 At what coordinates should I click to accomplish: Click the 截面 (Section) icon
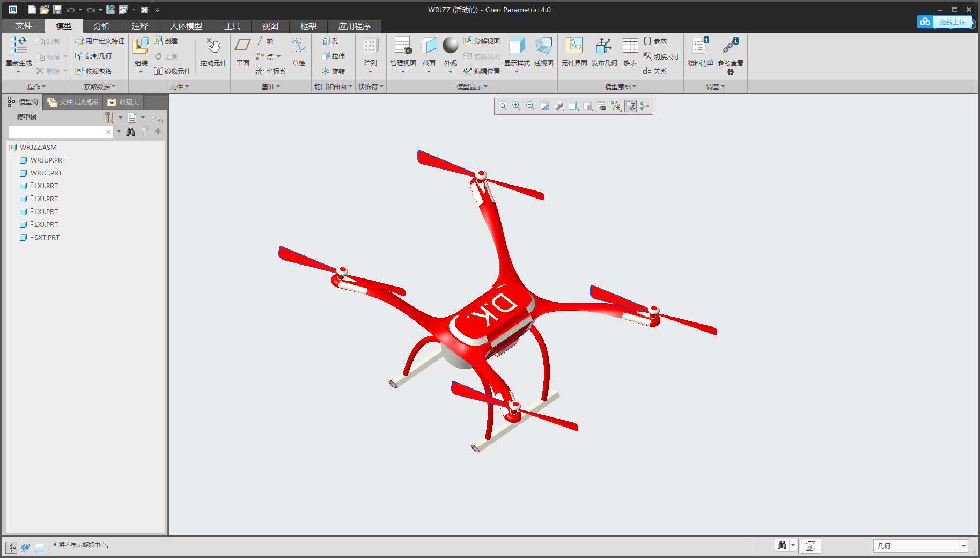point(429,46)
